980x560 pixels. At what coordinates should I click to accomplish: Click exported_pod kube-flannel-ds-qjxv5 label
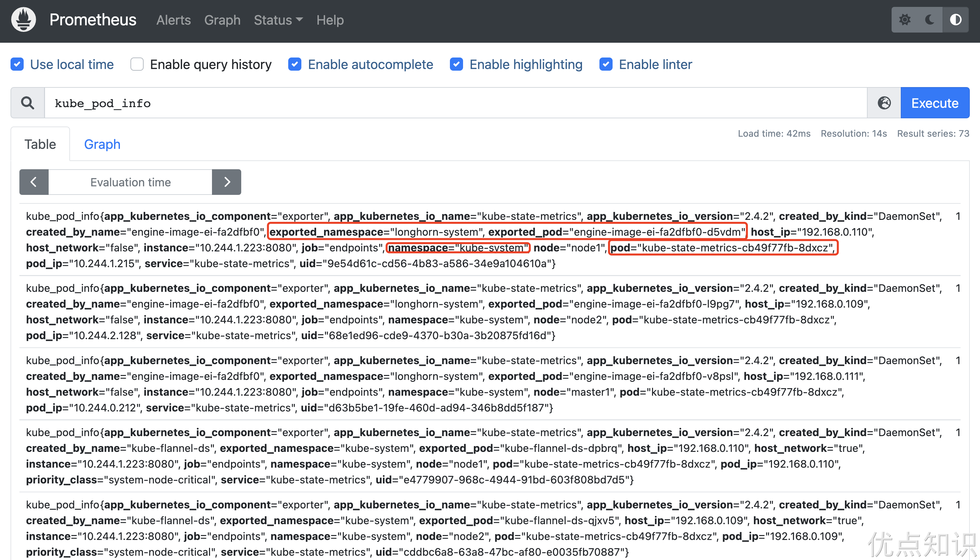pyautogui.click(x=519, y=520)
